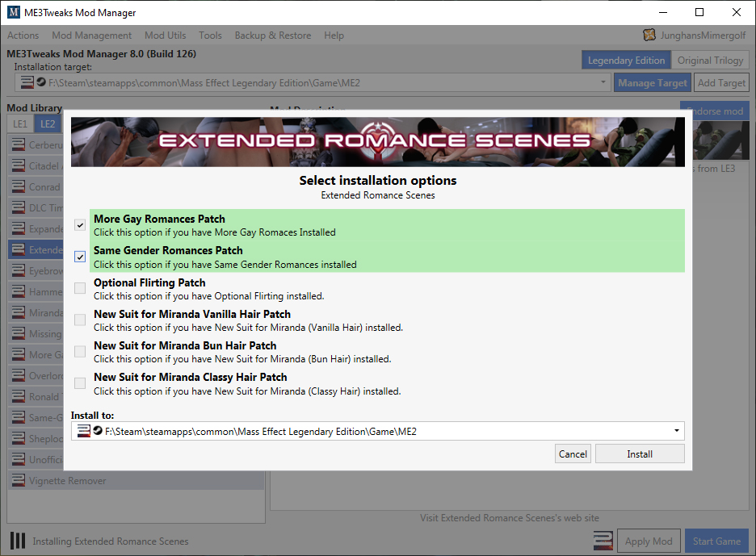Click the icon on the 'Overlord' mod row
756x556 pixels.
coord(19,375)
